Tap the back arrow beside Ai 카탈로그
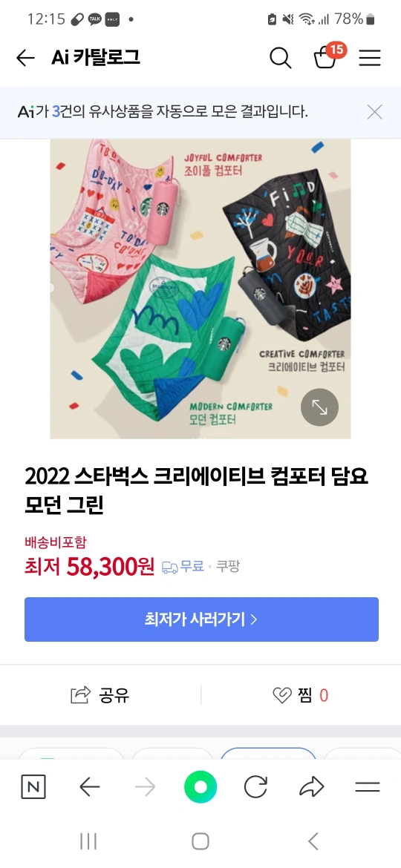 tap(25, 58)
